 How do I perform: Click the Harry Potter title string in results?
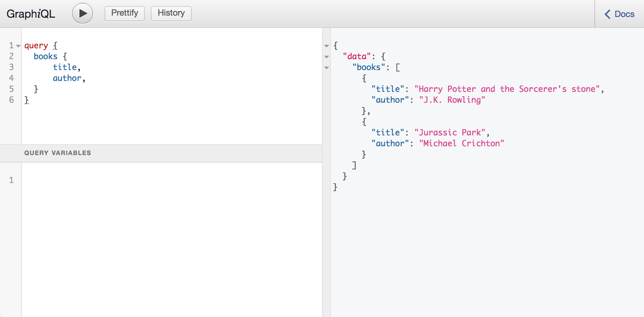pos(507,89)
